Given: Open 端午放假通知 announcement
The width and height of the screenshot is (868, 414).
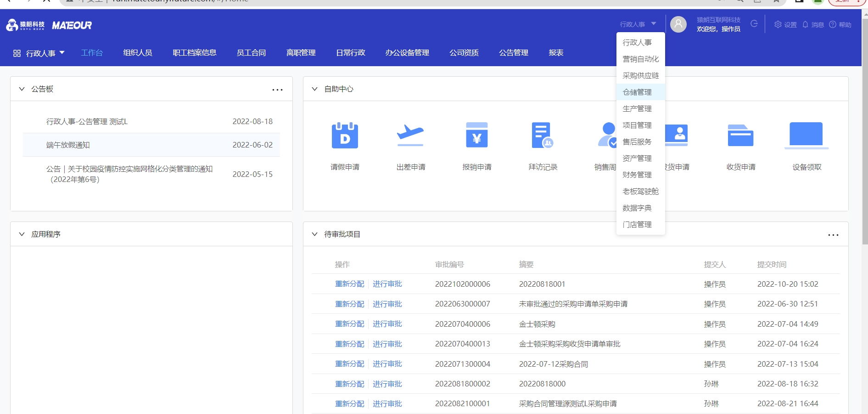Looking at the screenshot, I should tap(68, 145).
